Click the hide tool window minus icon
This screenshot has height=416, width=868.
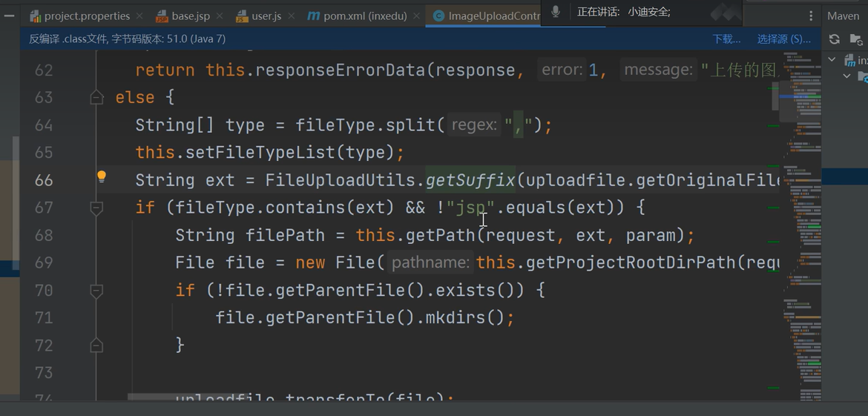(9, 16)
